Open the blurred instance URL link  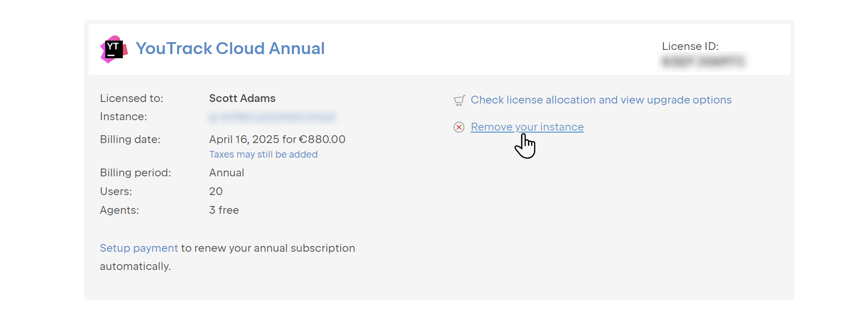pyautogui.click(x=272, y=117)
